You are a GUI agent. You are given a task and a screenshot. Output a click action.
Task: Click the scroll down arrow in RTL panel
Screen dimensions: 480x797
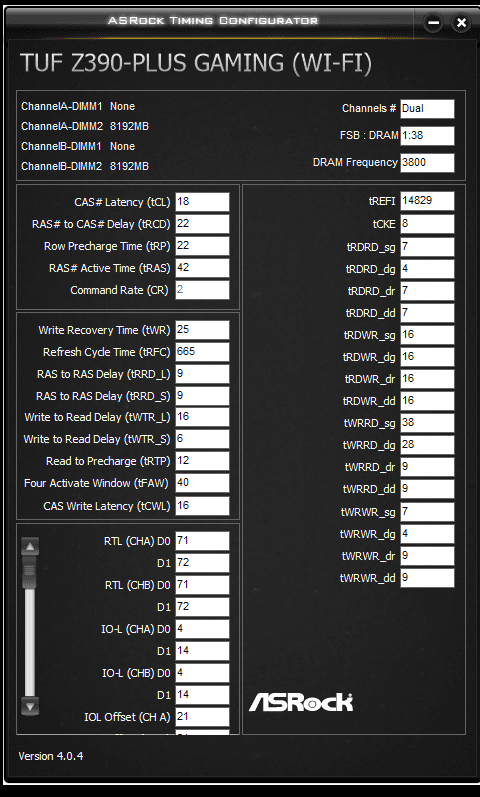tap(30, 706)
